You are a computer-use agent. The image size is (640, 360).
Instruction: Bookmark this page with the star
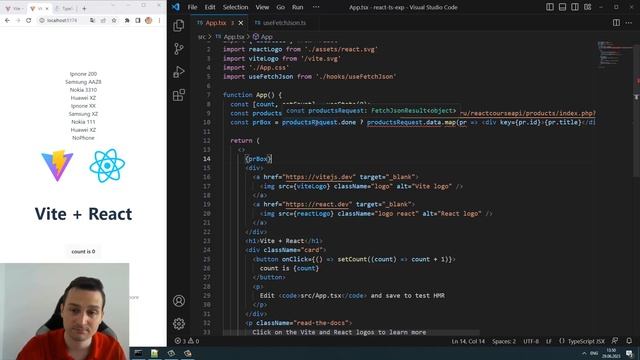point(114,20)
